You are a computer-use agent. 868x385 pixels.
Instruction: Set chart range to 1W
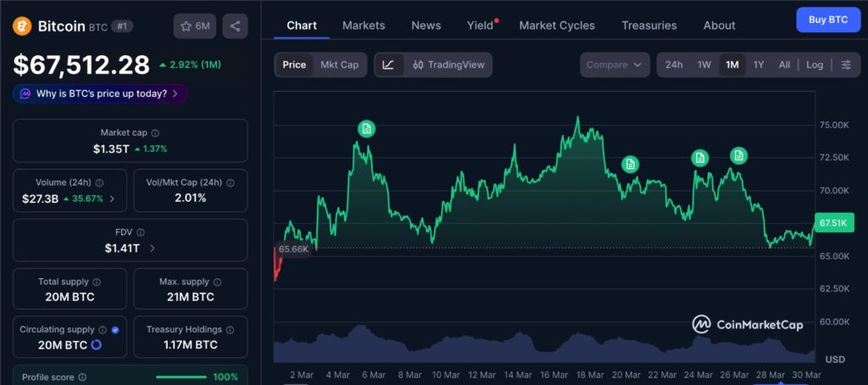pos(704,64)
